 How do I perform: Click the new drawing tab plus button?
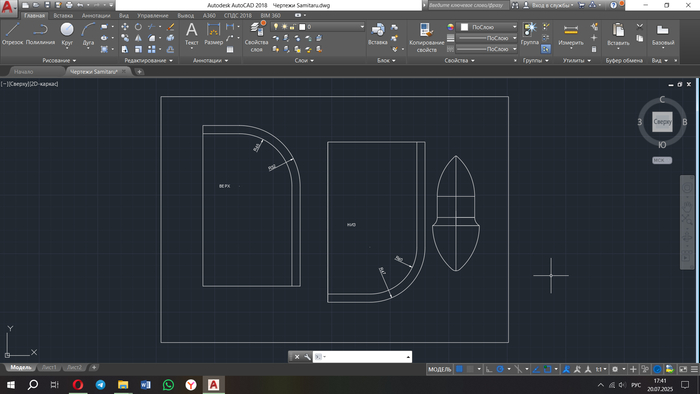(x=139, y=71)
